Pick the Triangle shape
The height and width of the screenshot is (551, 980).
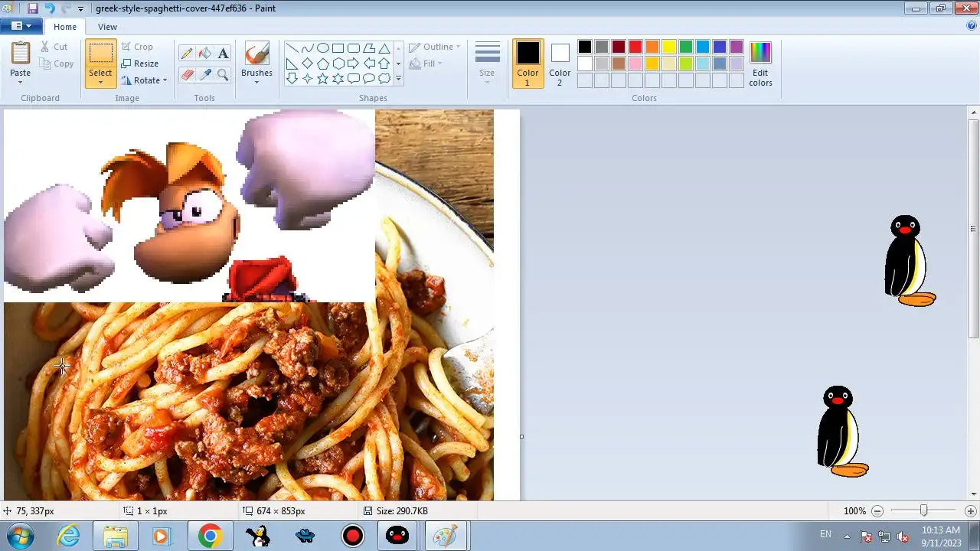coord(384,47)
